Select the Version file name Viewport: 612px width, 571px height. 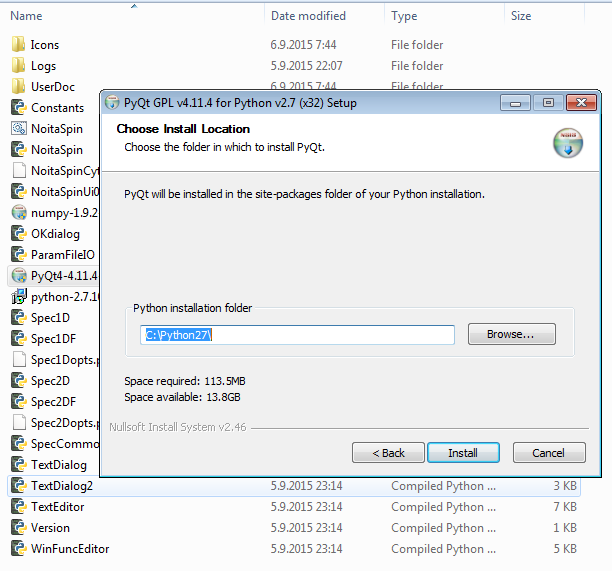(x=50, y=528)
